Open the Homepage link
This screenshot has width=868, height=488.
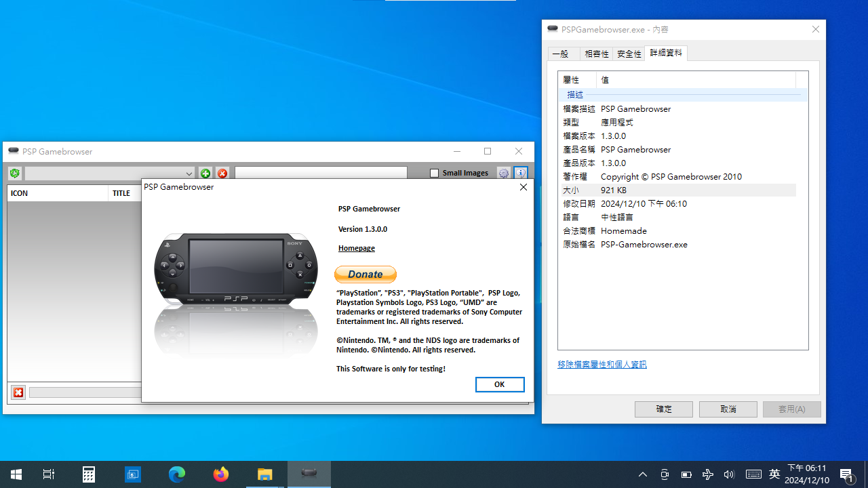[x=357, y=248]
